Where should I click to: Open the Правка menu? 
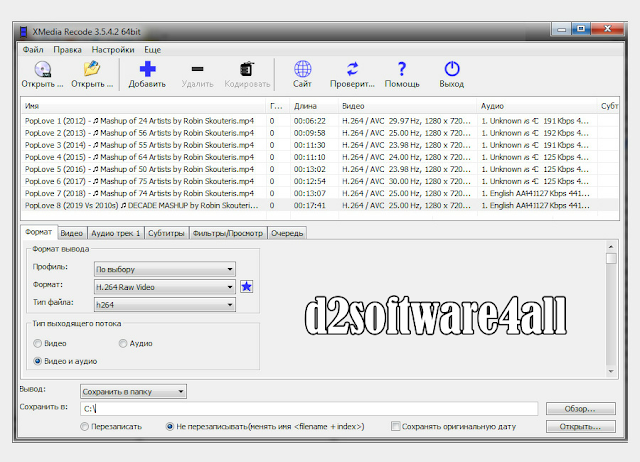click(67, 50)
